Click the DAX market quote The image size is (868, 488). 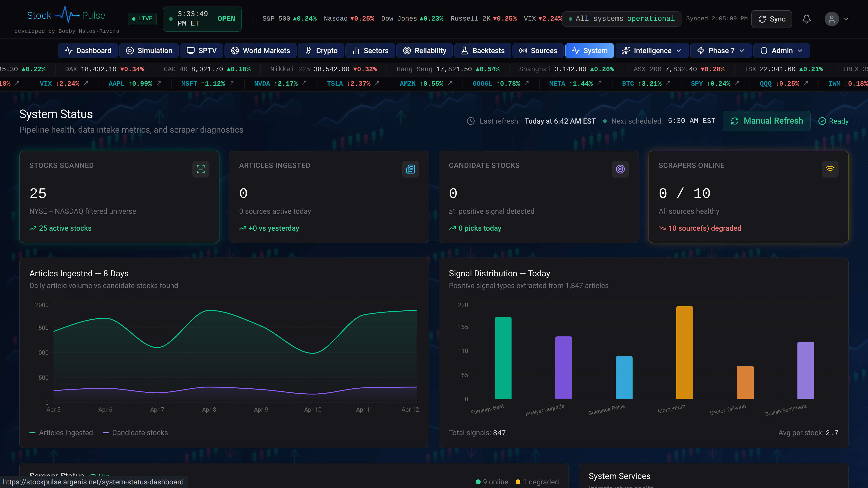(104, 69)
